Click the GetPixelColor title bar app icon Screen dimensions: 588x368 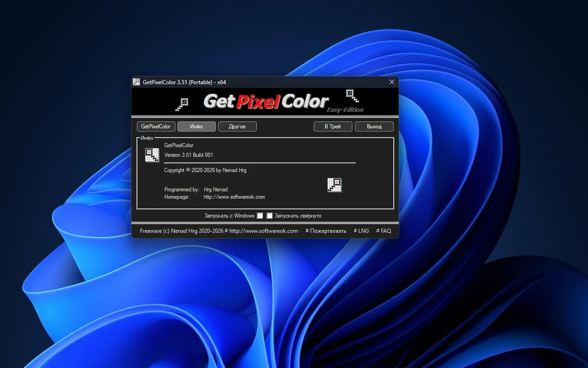[x=136, y=82]
